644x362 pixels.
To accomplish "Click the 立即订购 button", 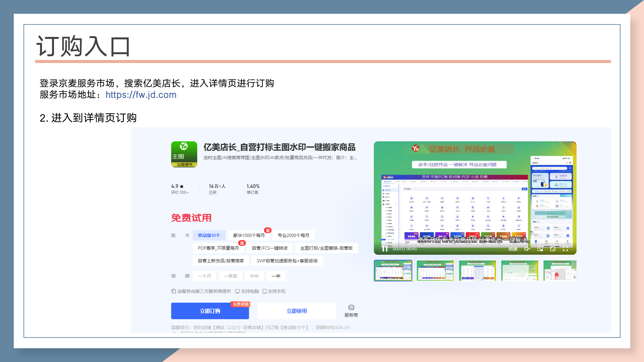I will [x=210, y=311].
